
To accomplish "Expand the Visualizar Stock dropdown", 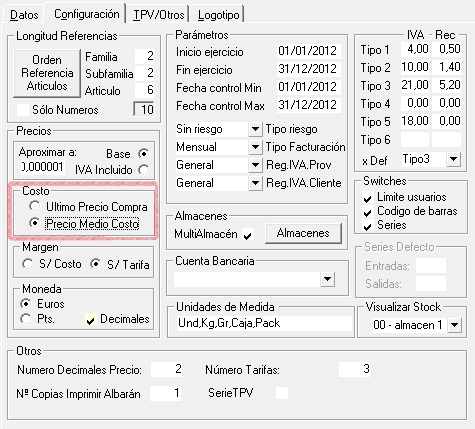I will tap(455, 325).
